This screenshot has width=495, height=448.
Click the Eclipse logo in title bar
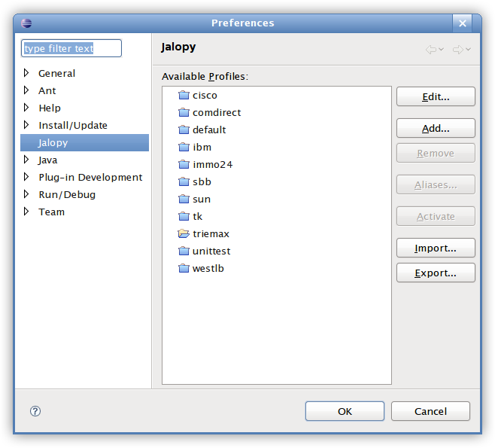[26, 23]
